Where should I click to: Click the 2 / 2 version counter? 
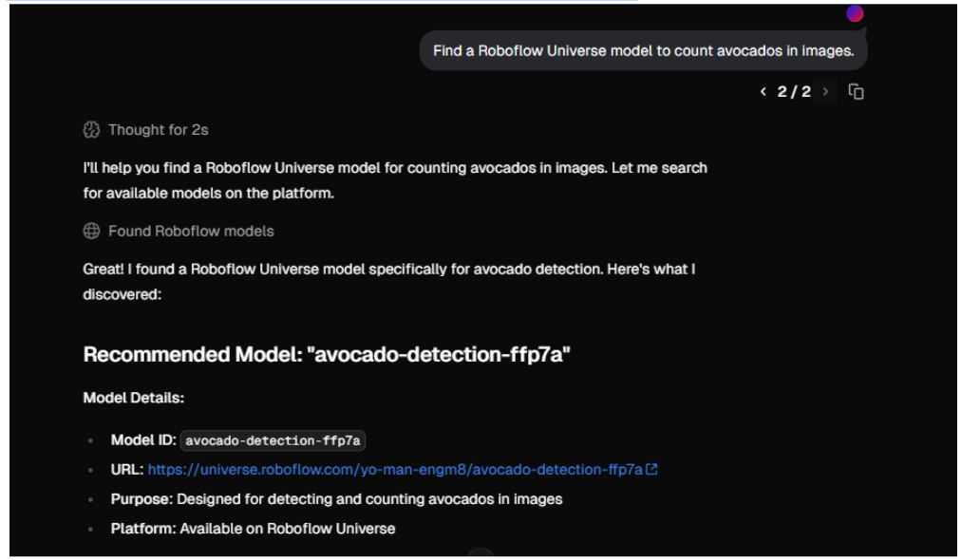(794, 92)
